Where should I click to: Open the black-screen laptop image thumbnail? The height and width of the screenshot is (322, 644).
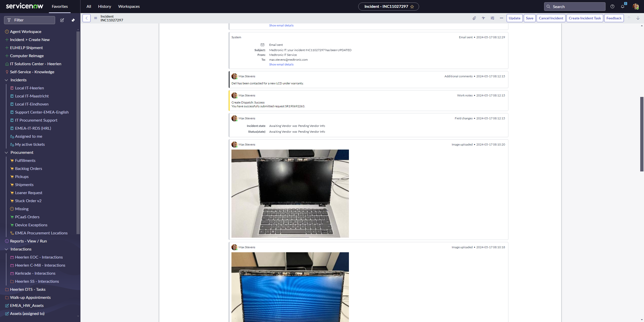pyautogui.click(x=290, y=193)
